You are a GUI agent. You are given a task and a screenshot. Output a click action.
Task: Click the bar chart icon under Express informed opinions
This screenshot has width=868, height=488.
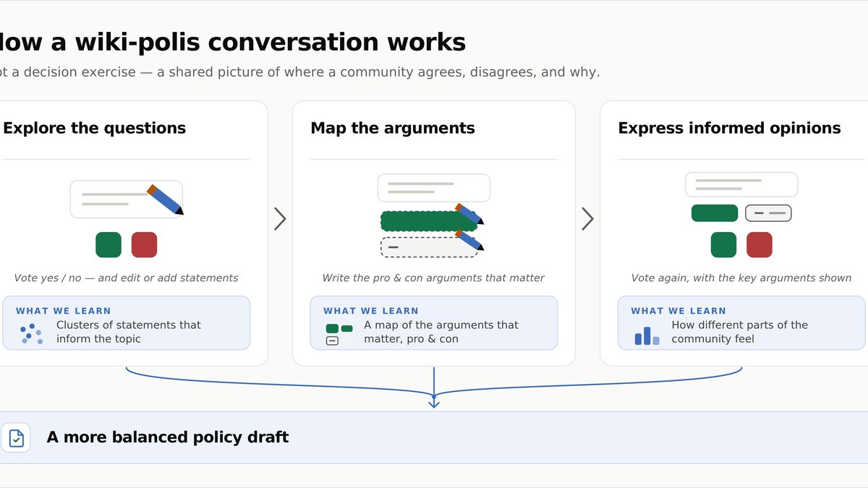647,335
